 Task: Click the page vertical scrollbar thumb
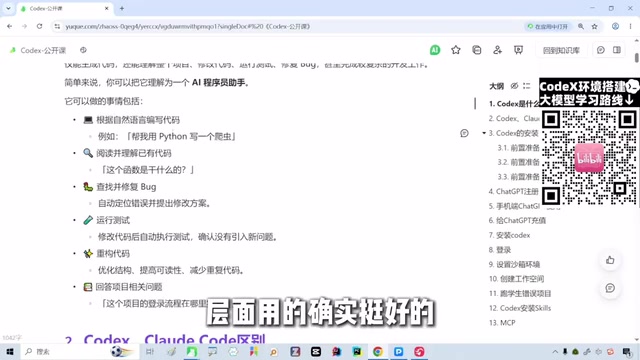click(636, 58)
